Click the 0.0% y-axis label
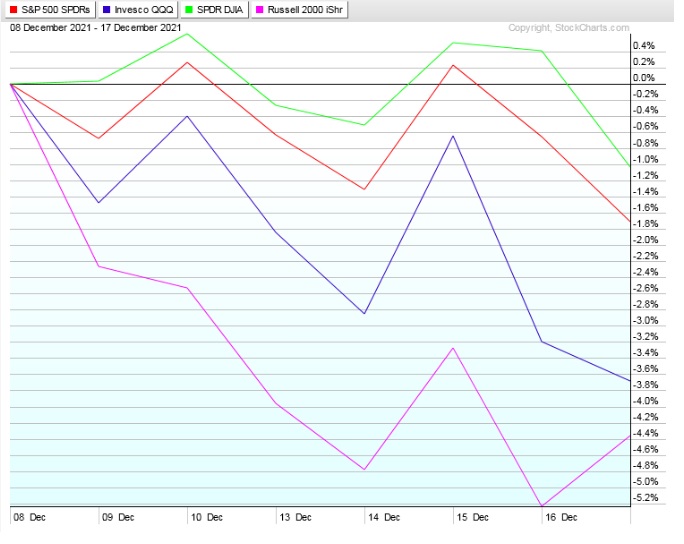 coord(644,78)
